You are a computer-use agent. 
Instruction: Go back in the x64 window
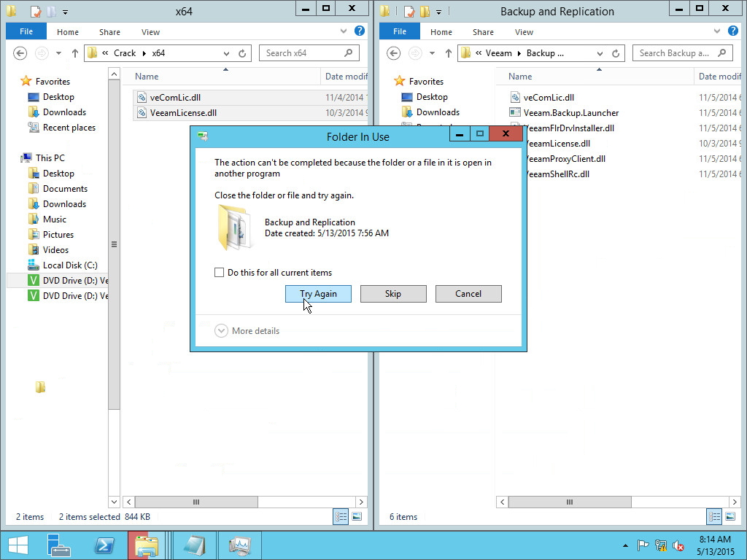20,52
